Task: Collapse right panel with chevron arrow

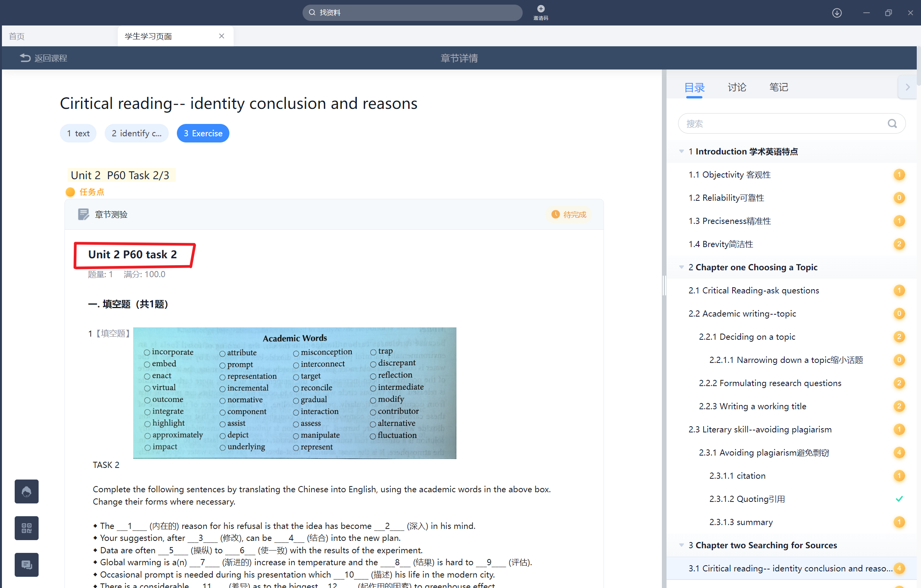Action: (x=907, y=87)
